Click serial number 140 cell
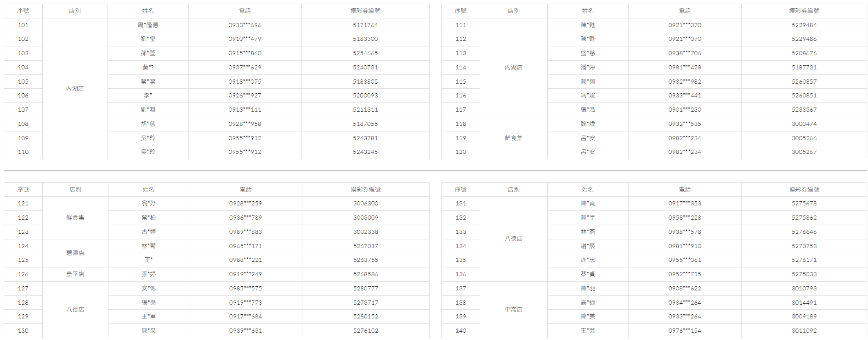868x340 pixels. (460, 331)
